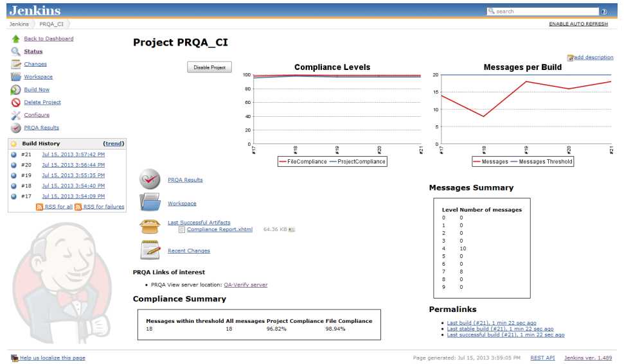Click the Jenkins breadcrumb item
This screenshot has height=364, width=624.
pos(19,24)
